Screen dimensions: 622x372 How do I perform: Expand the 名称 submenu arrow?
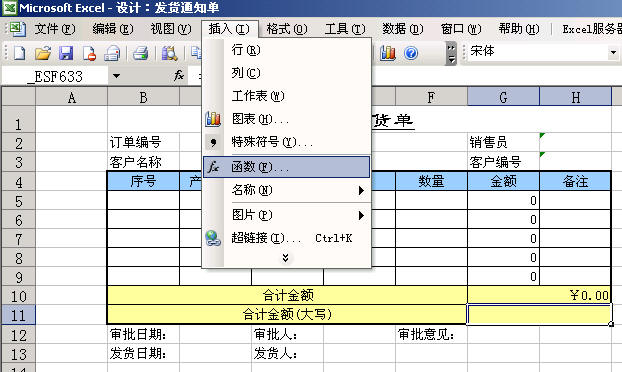tap(361, 190)
